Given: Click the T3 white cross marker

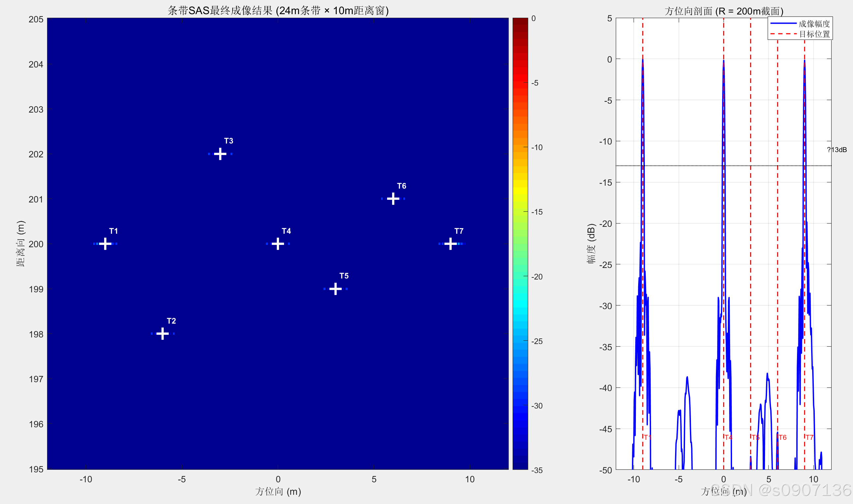Looking at the screenshot, I should point(220,154).
